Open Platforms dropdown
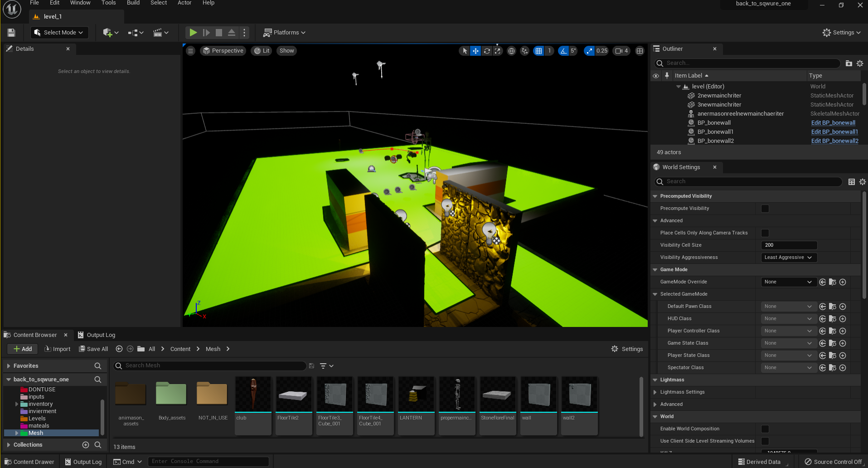The image size is (868, 468). (x=285, y=33)
